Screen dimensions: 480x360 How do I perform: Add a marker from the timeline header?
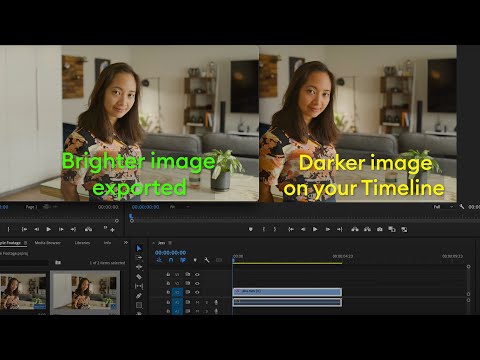195,260
